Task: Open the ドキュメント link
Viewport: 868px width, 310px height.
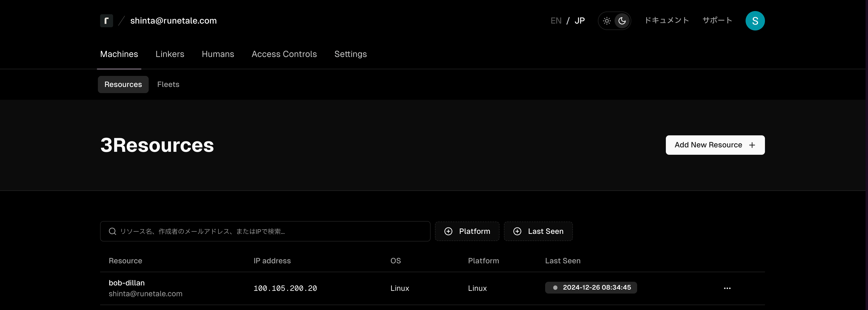Action: (667, 21)
